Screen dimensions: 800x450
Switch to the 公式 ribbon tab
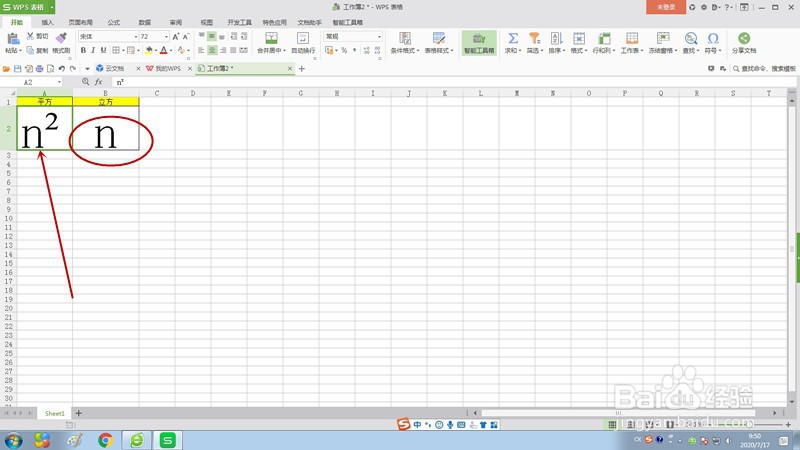(x=114, y=22)
